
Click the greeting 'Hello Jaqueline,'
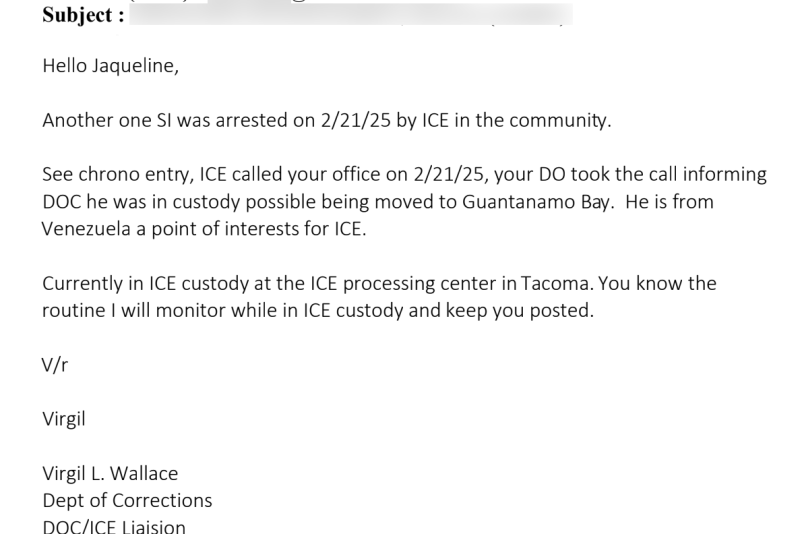tap(111, 66)
